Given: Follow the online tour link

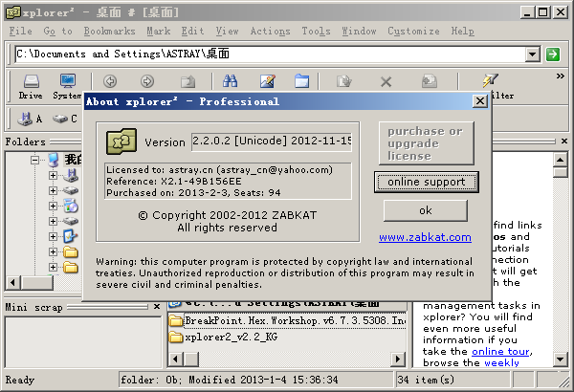Looking at the screenshot, I should (500, 352).
